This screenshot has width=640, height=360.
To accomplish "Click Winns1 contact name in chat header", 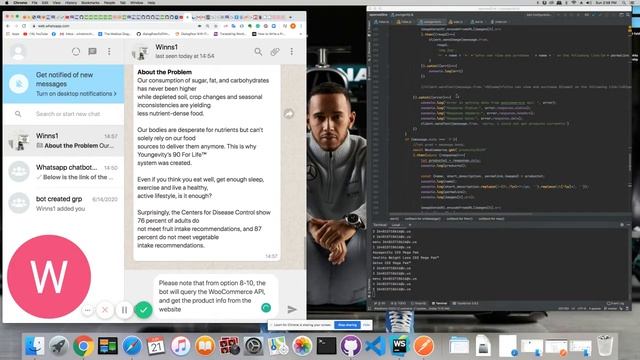I will click(x=167, y=47).
